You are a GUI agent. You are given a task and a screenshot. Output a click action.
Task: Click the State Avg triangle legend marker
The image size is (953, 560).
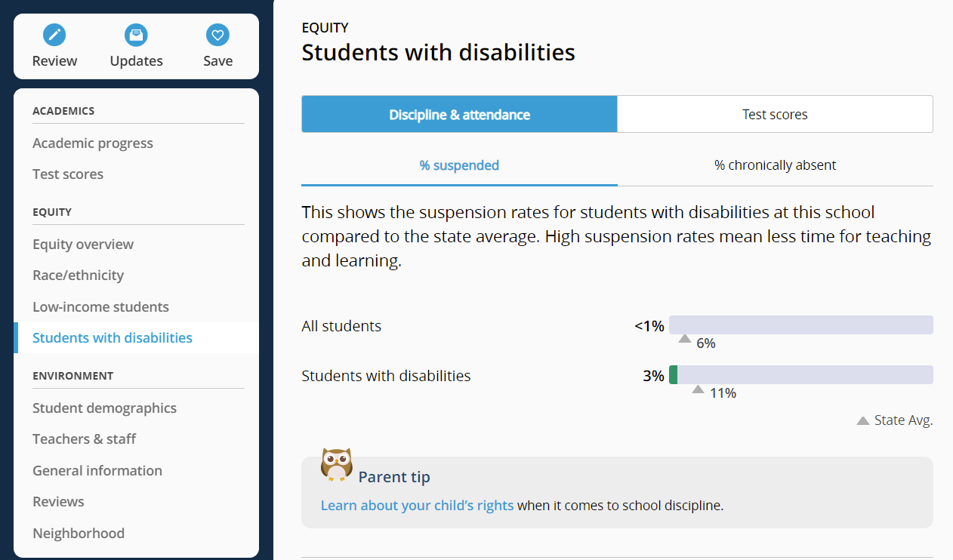pyautogui.click(x=862, y=420)
